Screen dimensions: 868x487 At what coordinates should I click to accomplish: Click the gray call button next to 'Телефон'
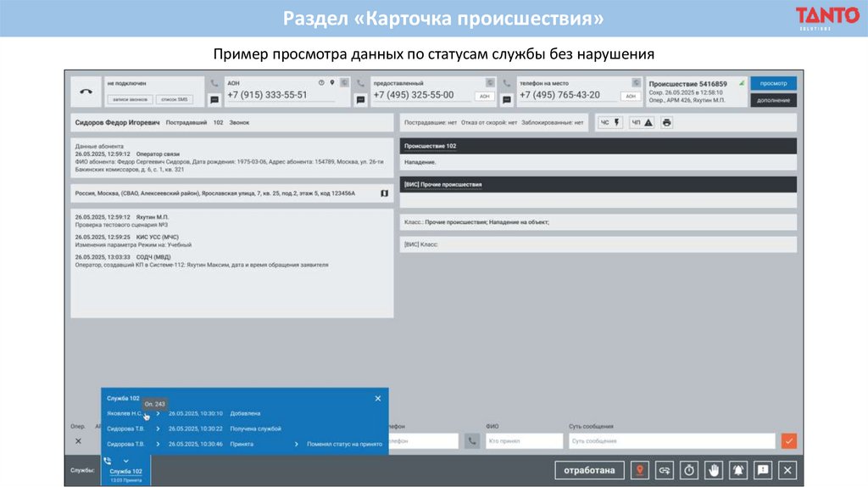[x=471, y=441]
